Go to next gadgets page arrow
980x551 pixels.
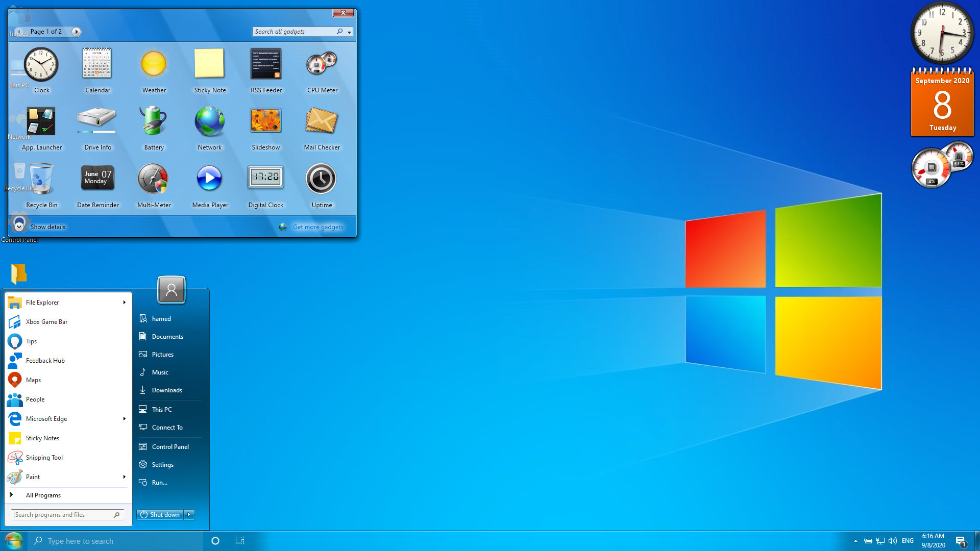click(76, 32)
